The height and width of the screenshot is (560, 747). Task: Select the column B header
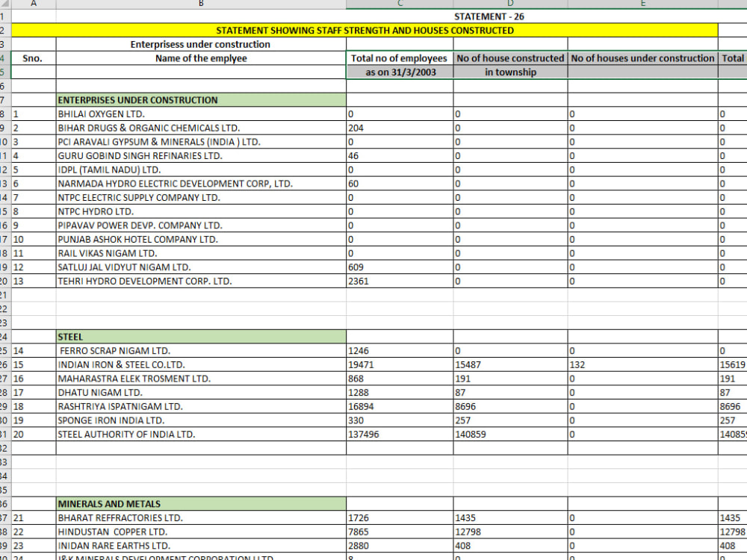pos(201,4)
